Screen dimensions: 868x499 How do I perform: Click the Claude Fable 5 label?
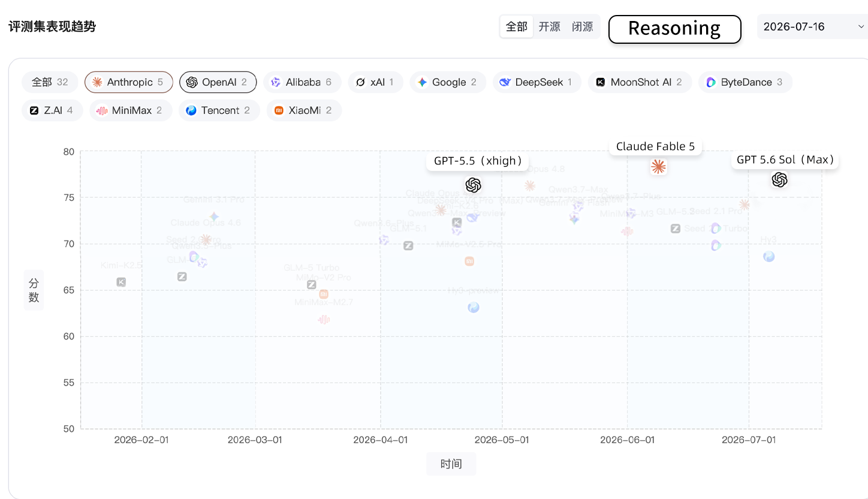point(656,146)
